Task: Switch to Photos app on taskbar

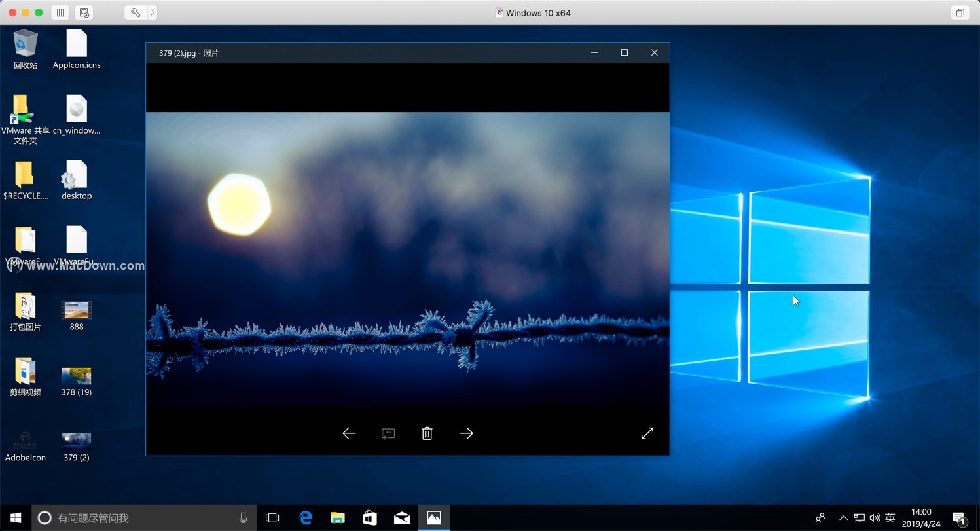Action: point(434,518)
